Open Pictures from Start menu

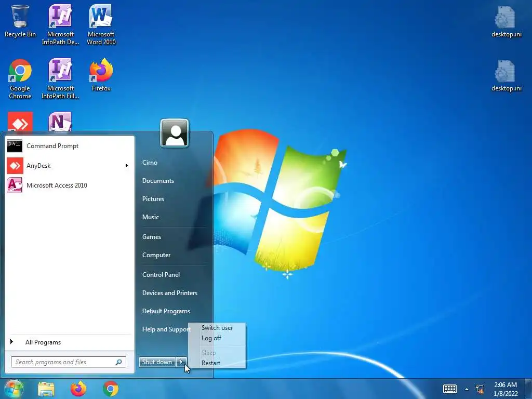[153, 199]
